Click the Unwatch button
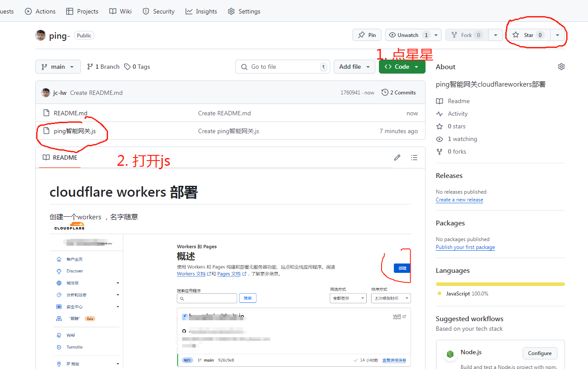The height and width of the screenshot is (369, 588). (x=409, y=35)
